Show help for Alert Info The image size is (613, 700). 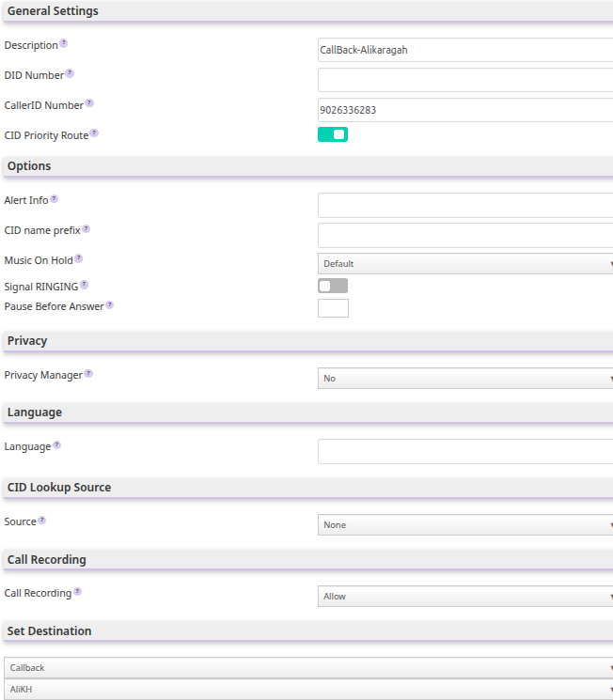[54, 198]
